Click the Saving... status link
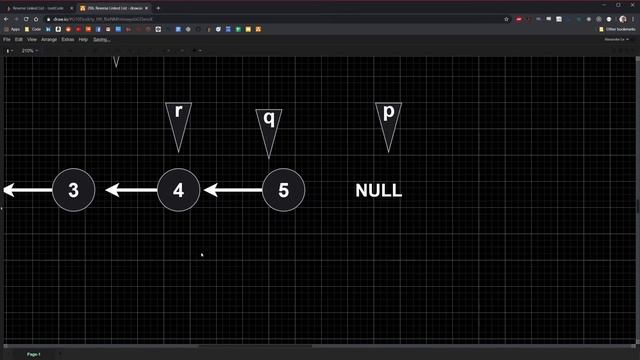This screenshot has width=640, height=360. (102, 40)
